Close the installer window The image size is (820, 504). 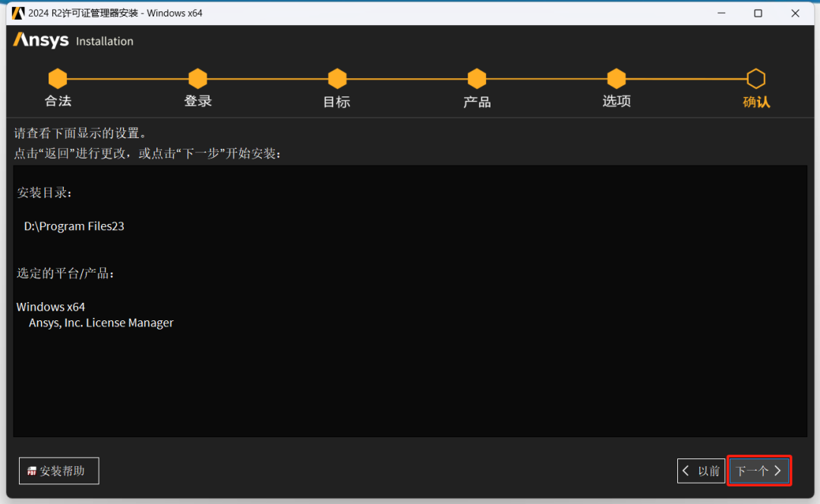click(795, 13)
